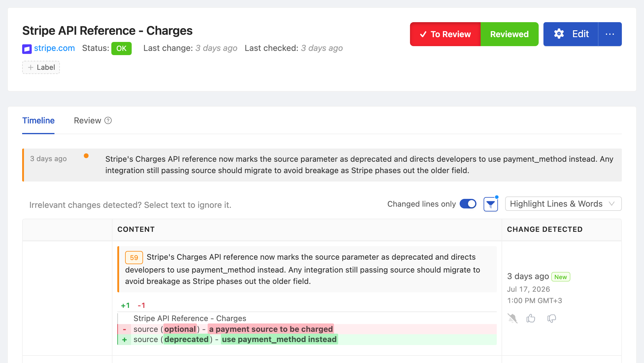Viewport: 644px width, 363px height.
Task: Click the New badge next to 3 days ago
Action: [x=561, y=277]
